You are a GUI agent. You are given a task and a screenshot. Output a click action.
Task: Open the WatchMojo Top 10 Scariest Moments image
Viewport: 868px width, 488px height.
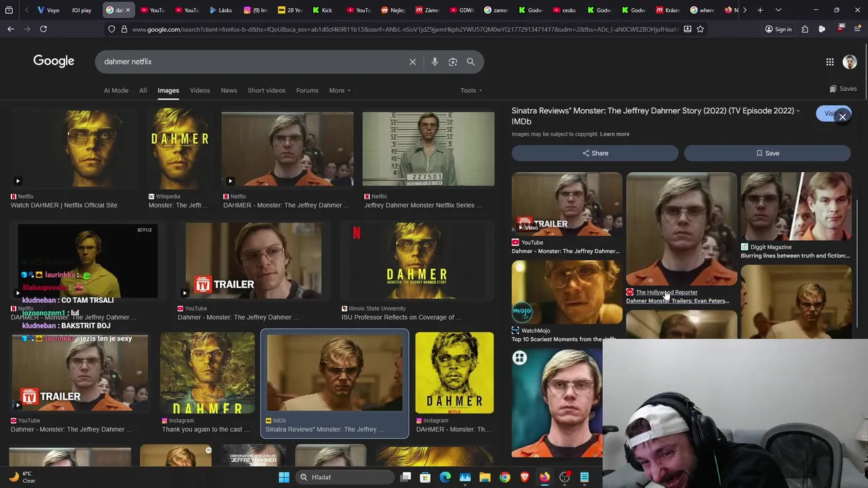pyautogui.click(x=567, y=293)
